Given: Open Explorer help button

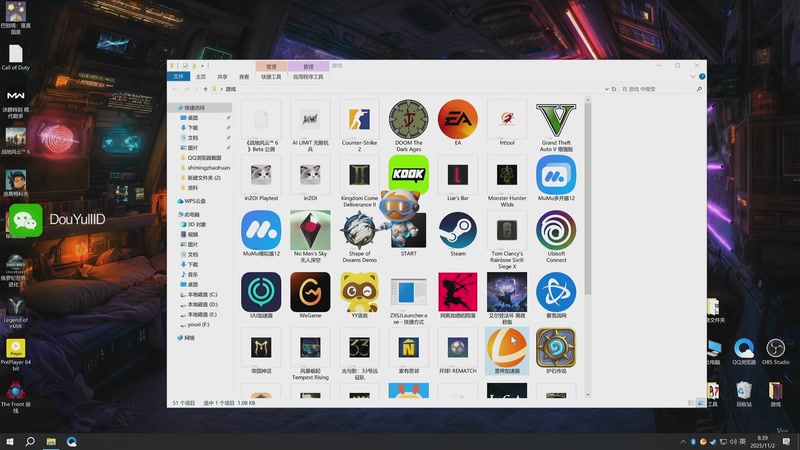Looking at the screenshot, I should 702,77.
